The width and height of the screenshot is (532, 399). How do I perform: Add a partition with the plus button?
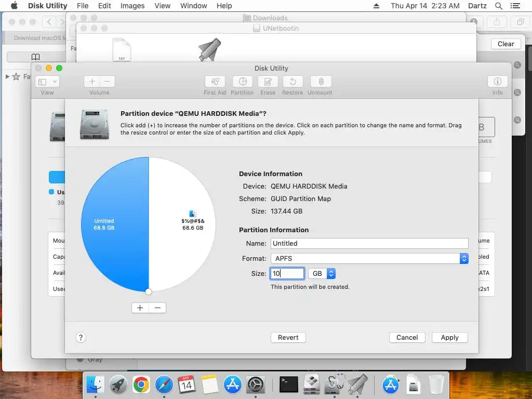click(140, 308)
